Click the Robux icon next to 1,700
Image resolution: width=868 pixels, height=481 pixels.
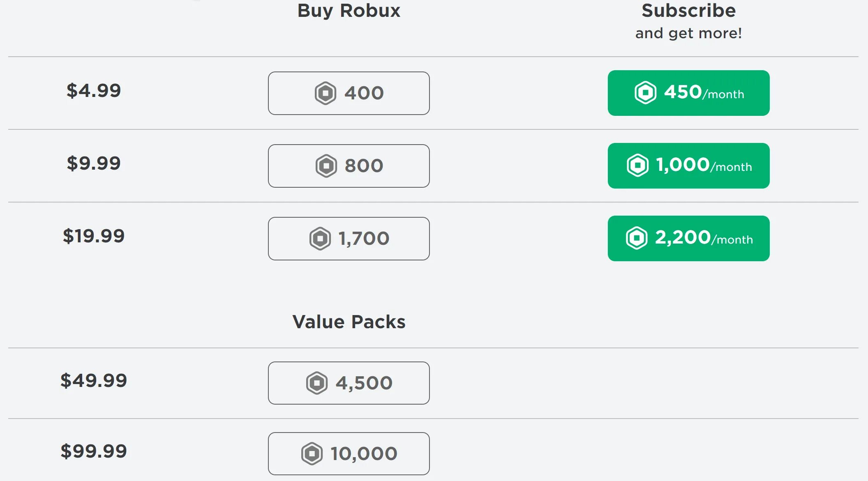320,239
